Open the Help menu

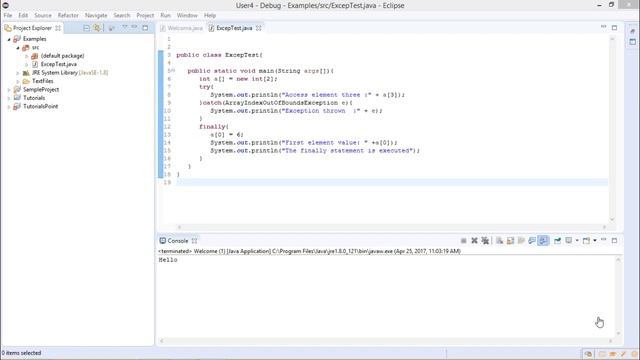[210, 15]
